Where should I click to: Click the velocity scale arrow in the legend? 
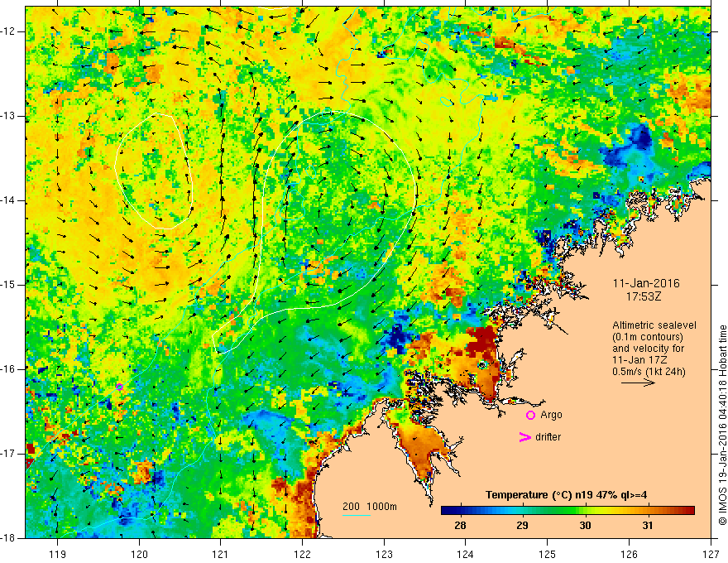click(x=638, y=383)
